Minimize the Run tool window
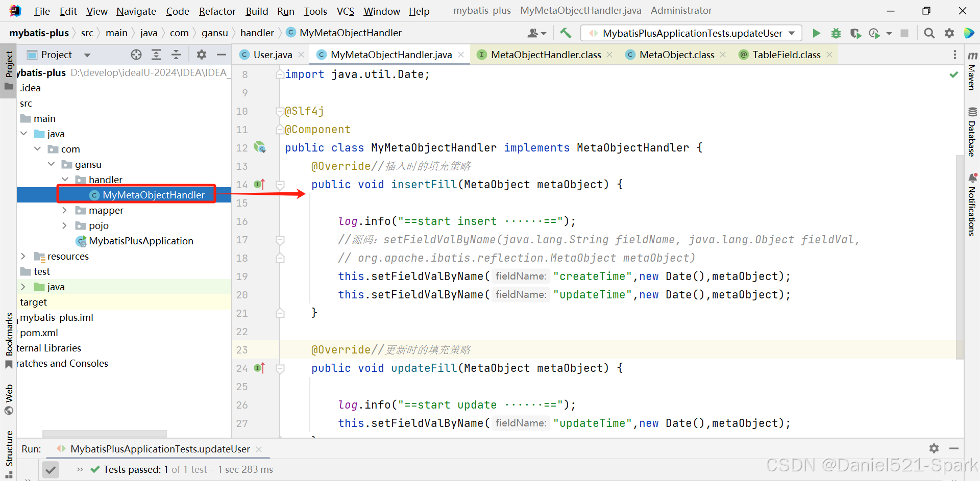980x481 pixels. tap(954, 448)
